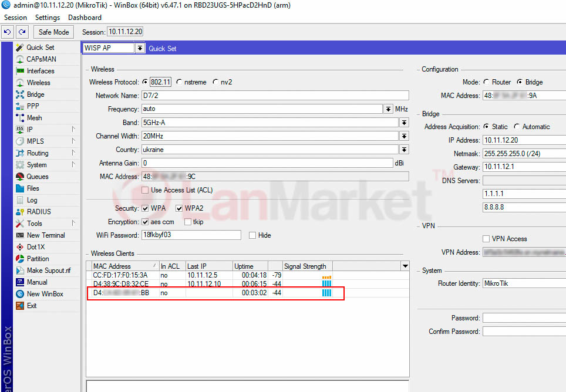This screenshot has height=392, width=566.
Task: Launch New Terminal from sidebar
Action: pos(46,235)
